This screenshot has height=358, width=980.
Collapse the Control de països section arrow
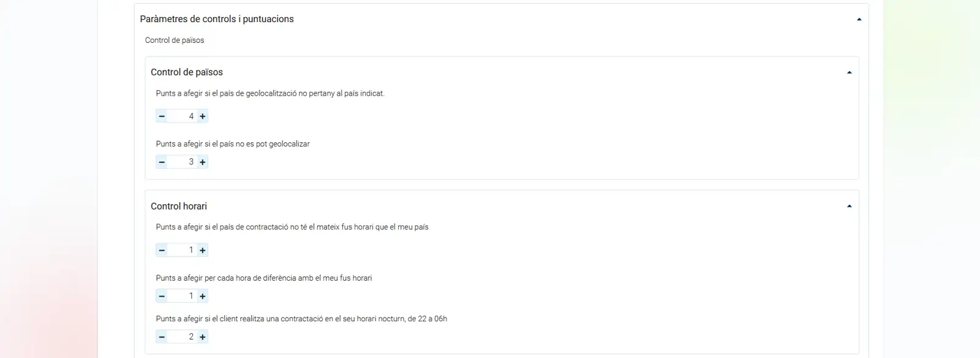click(x=849, y=72)
